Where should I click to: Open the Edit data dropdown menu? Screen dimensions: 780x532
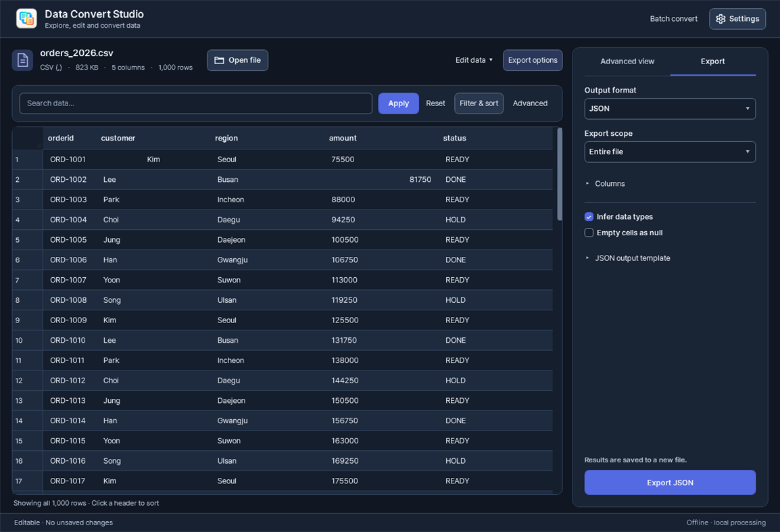pyautogui.click(x=474, y=60)
